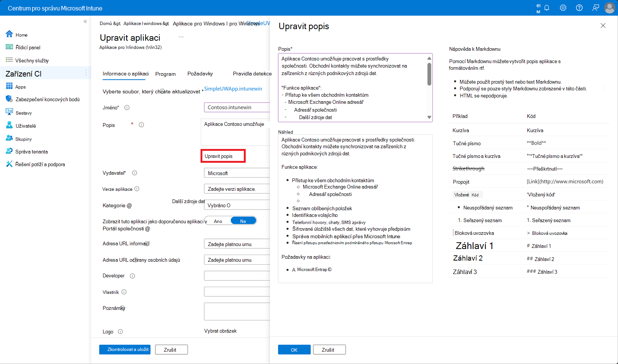
Task: Click the **Bold** code example
Action: point(536,143)
